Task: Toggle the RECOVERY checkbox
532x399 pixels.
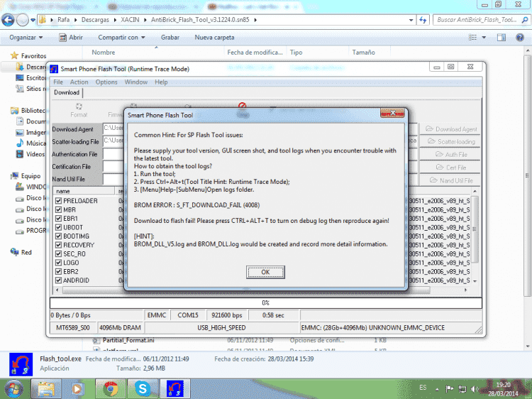Action: pos(58,245)
